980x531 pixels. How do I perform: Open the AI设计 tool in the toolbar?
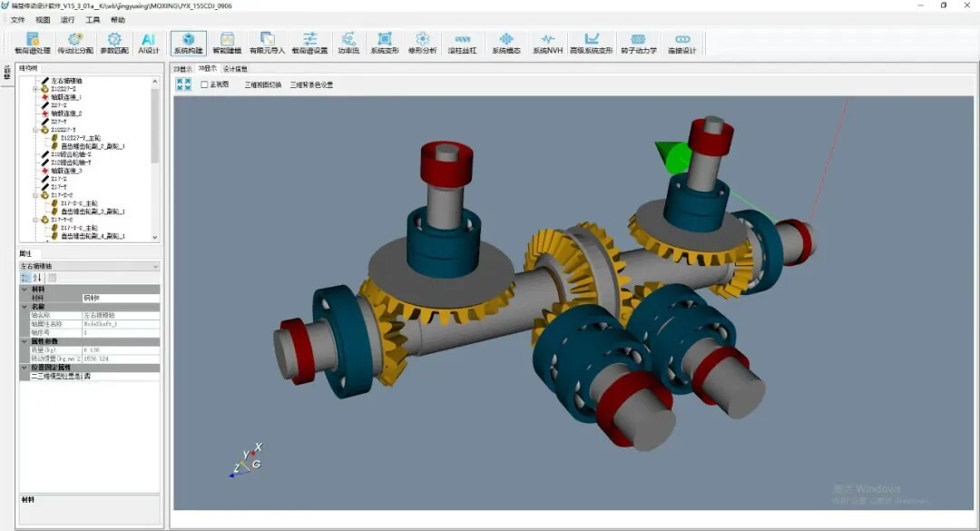click(148, 43)
